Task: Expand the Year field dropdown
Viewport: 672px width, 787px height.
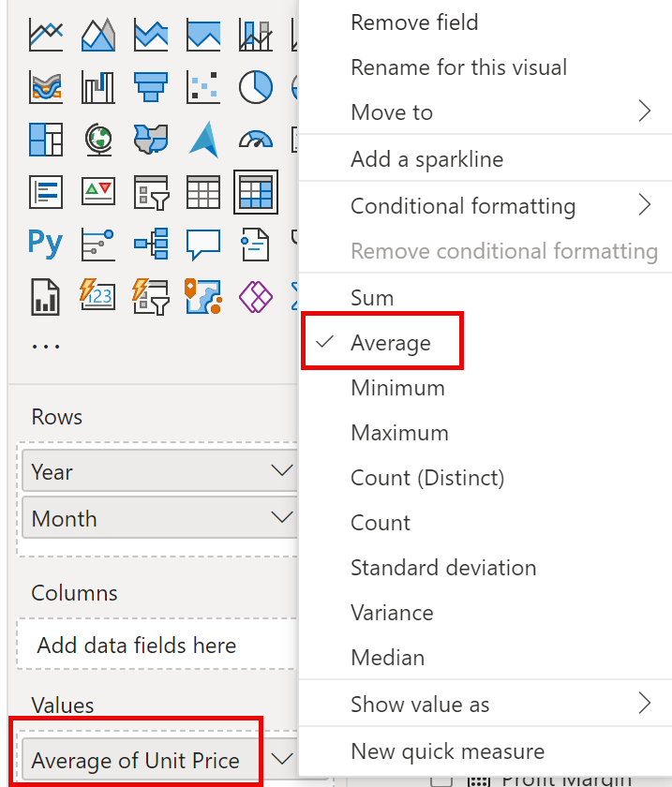Action: 282,470
